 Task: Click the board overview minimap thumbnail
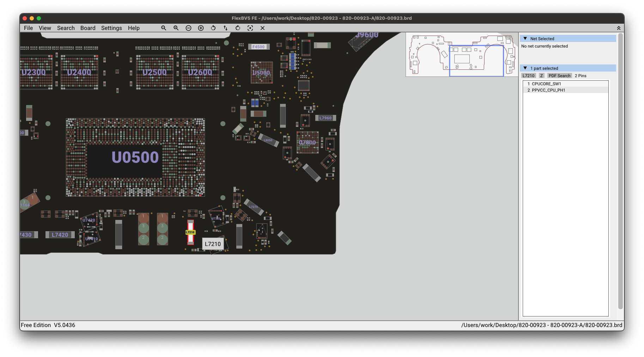461,55
